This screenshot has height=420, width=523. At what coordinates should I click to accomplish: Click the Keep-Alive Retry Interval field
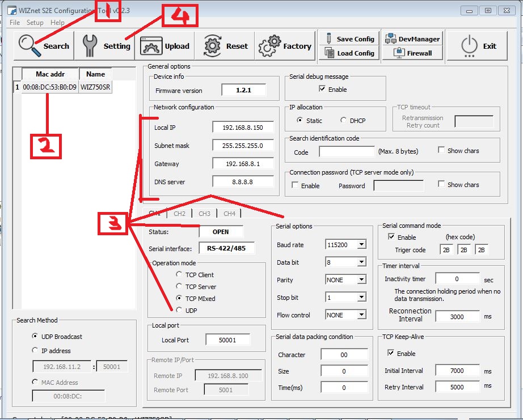(x=457, y=387)
